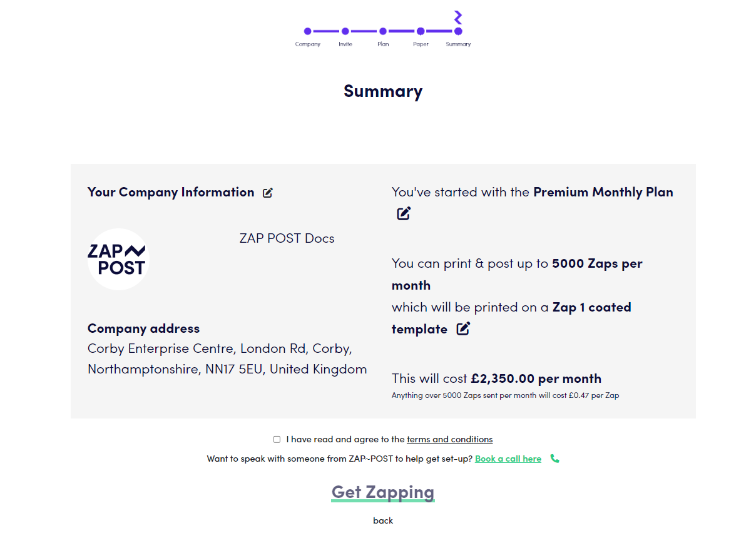Image resolution: width=756 pixels, height=533 pixels.
Task: Click the green phone call icon
Action: coord(554,459)
